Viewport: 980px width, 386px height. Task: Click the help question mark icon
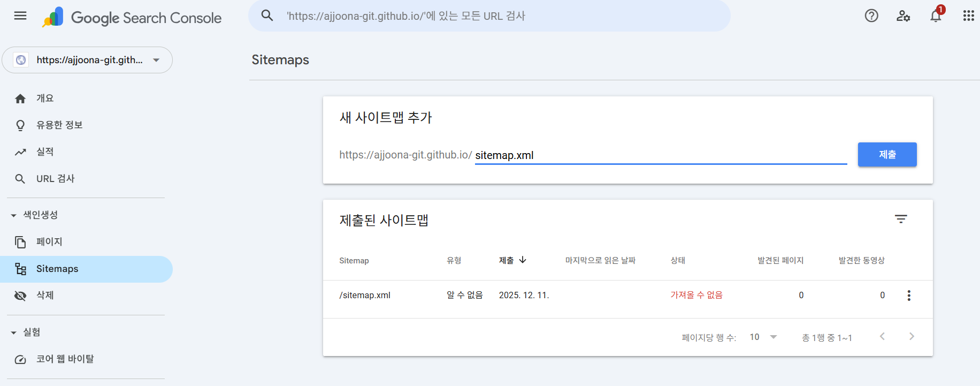coord(871,16)
